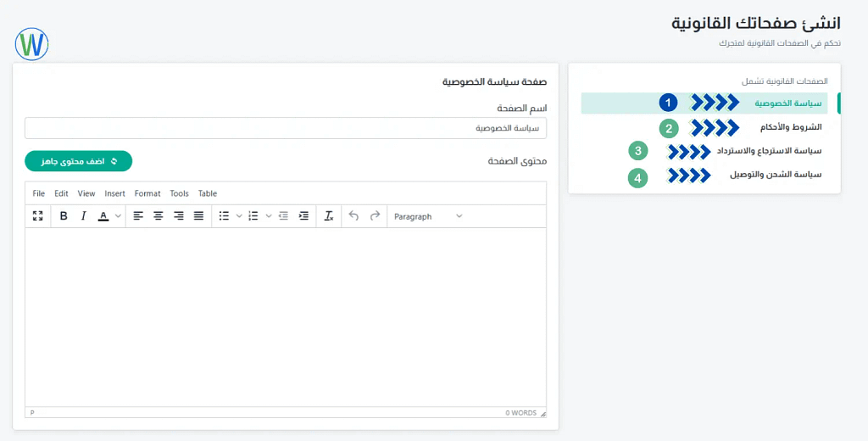Apply italic formatting to text

point(83,216)
